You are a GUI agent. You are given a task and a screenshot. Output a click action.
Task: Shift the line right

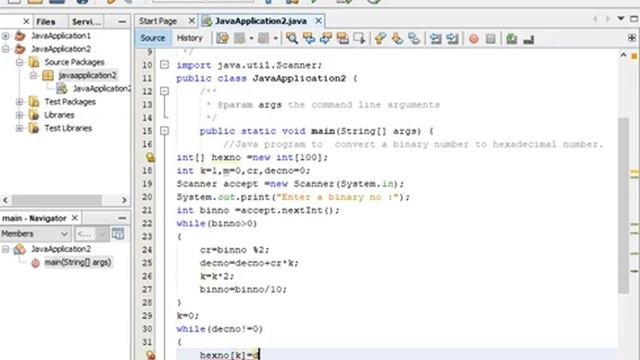point(452,38)
